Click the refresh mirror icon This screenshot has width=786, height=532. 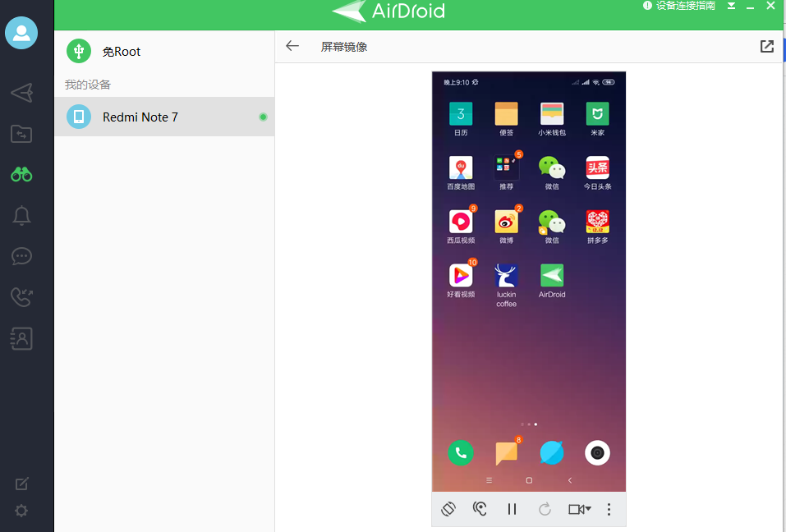(545, 509)
